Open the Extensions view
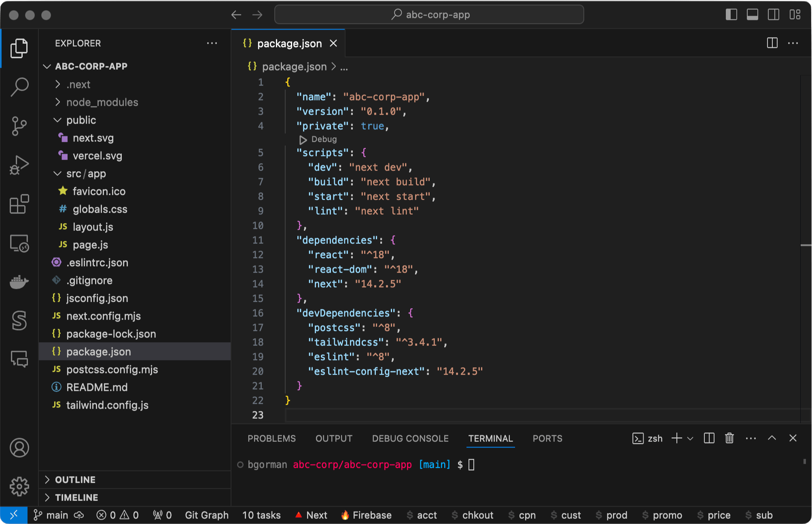The height and width of the screenshot is (524, 812). 19,204
